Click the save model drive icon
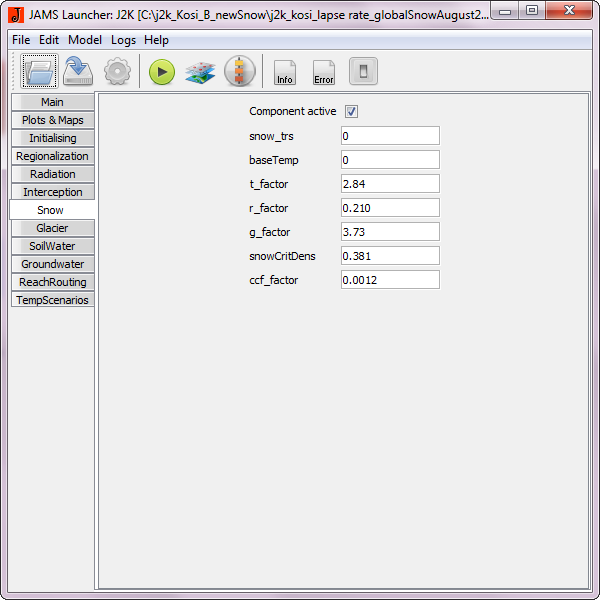 [79, 72]
